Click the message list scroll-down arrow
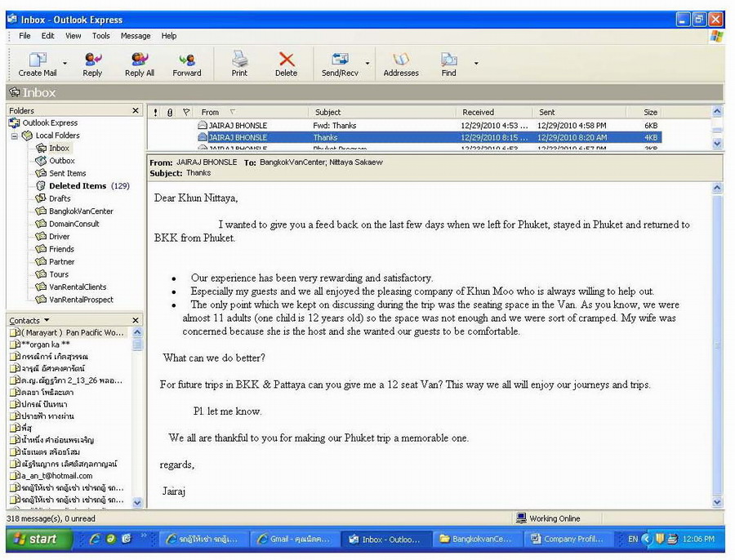This screenshot has width=735, height=560. 717,144
